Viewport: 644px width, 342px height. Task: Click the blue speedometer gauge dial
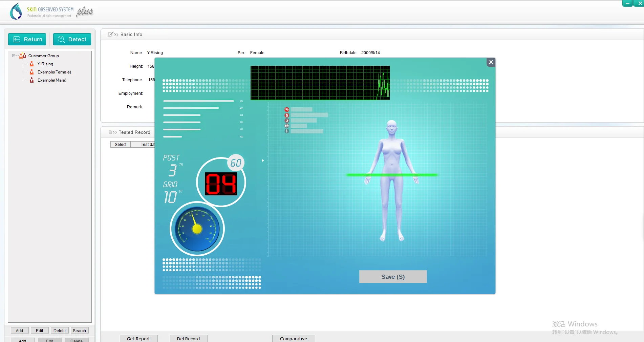(x=197, y=229)
